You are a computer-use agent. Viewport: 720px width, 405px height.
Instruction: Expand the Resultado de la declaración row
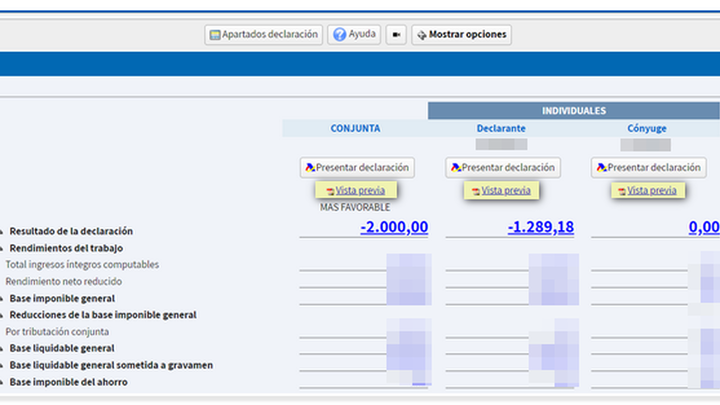point(2,232)
